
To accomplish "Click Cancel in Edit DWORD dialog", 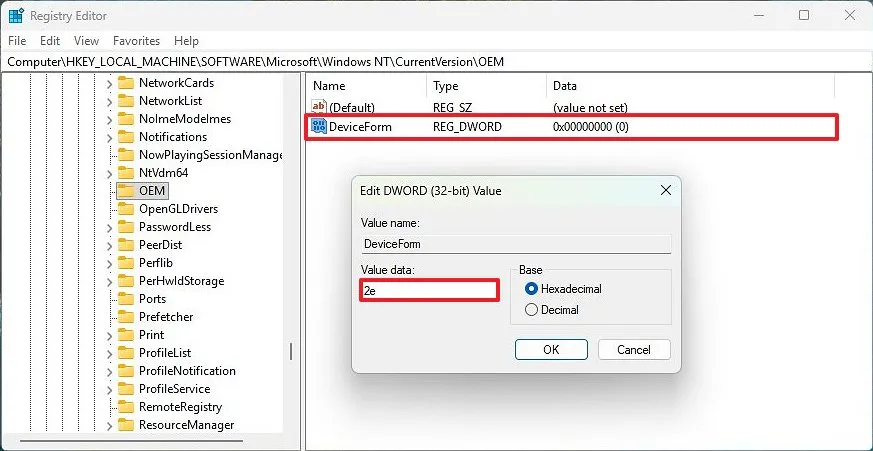I will pos(634,350).
